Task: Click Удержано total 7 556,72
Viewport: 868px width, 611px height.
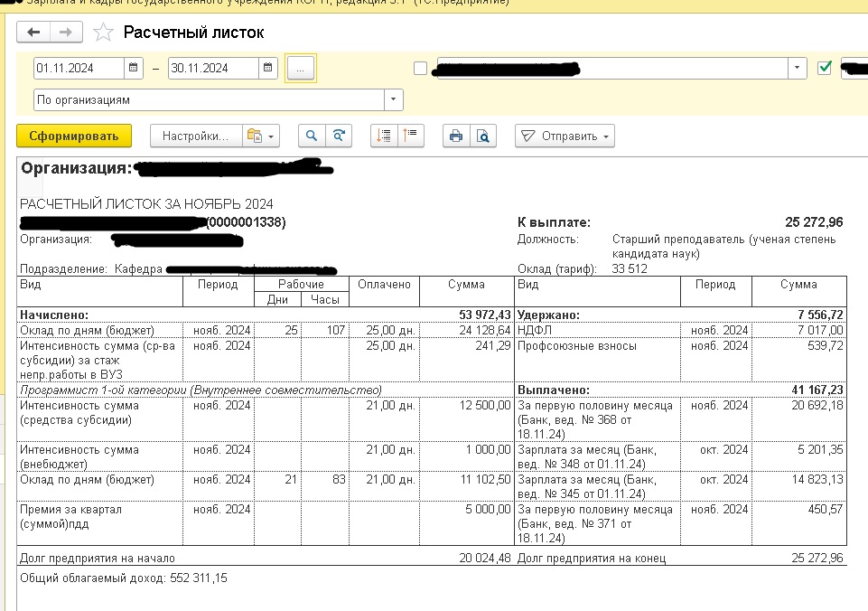Action: (x=820, y=315)
